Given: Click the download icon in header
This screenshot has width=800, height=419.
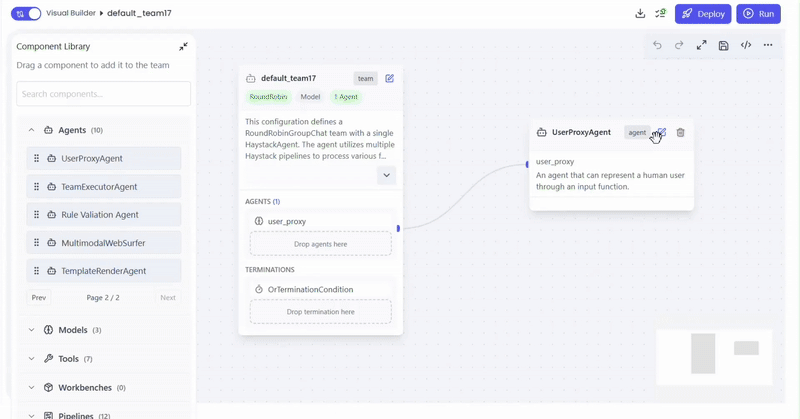Looking at the screenshot, I should pos(640,14).
